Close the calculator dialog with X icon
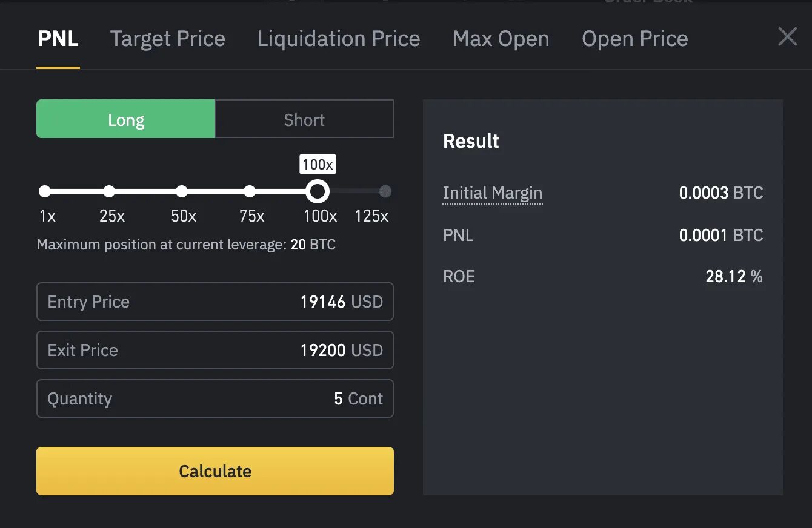Screen dimensions: 812x528 (x=787, y=38)
